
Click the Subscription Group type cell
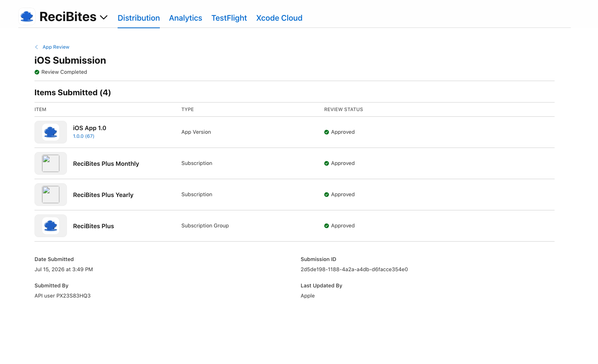(205, 226)
